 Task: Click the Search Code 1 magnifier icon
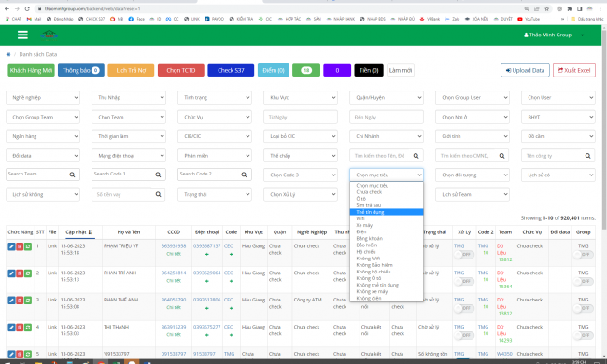[158, 175]
